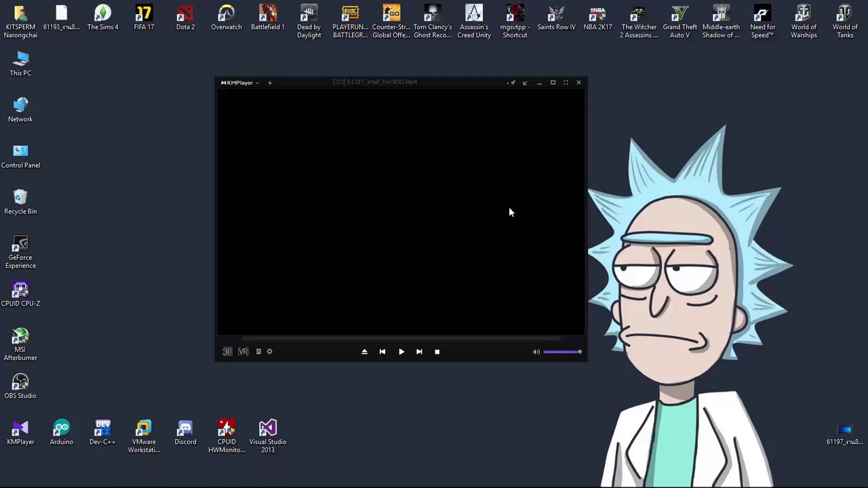
Task: Select the Network desktop icon
Action: (20, 110)
